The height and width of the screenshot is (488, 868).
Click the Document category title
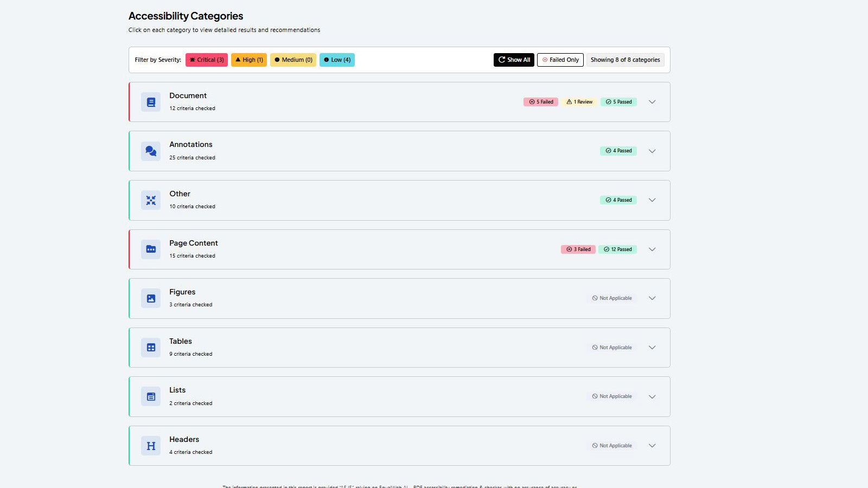pyautogui.click(x=188, y=95)
